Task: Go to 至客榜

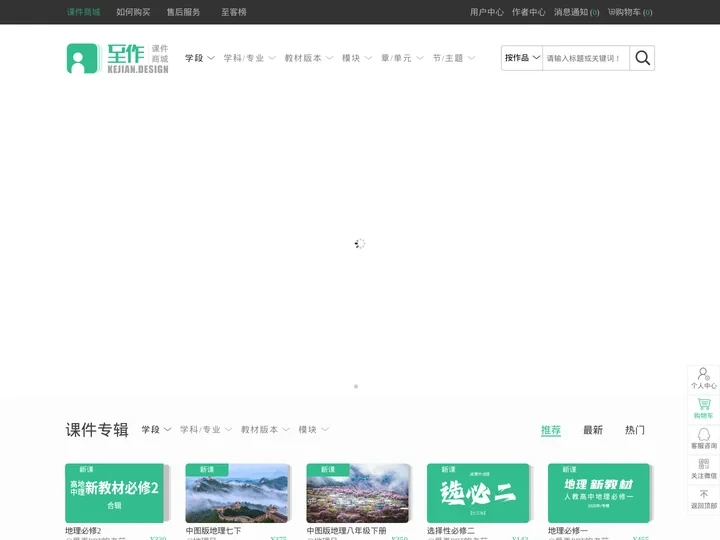Action: point(234,12)
